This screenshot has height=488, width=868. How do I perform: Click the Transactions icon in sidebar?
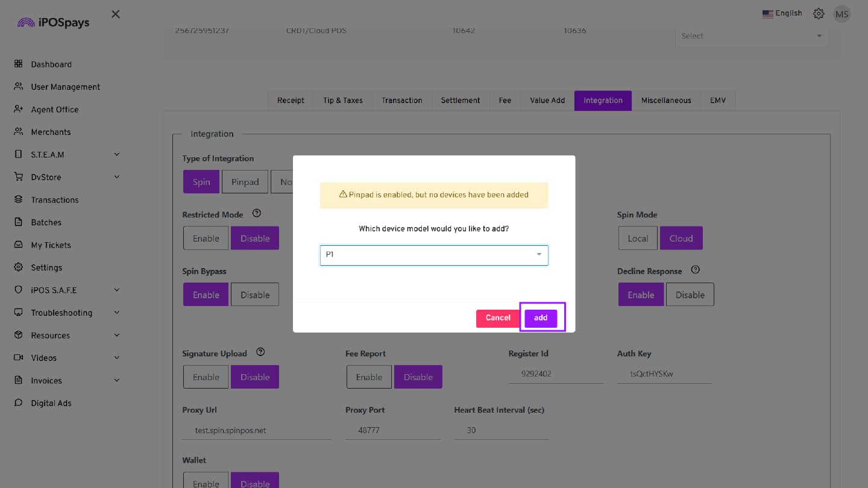coord(18,199)
